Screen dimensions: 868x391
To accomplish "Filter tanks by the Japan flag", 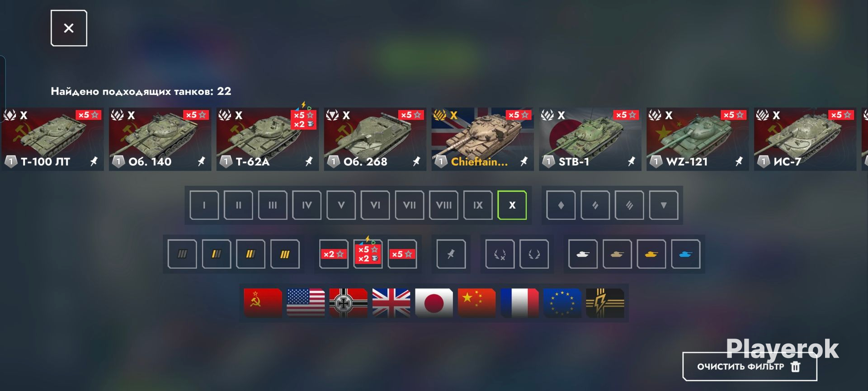I will pyautogui.click(x=434, y=303).
